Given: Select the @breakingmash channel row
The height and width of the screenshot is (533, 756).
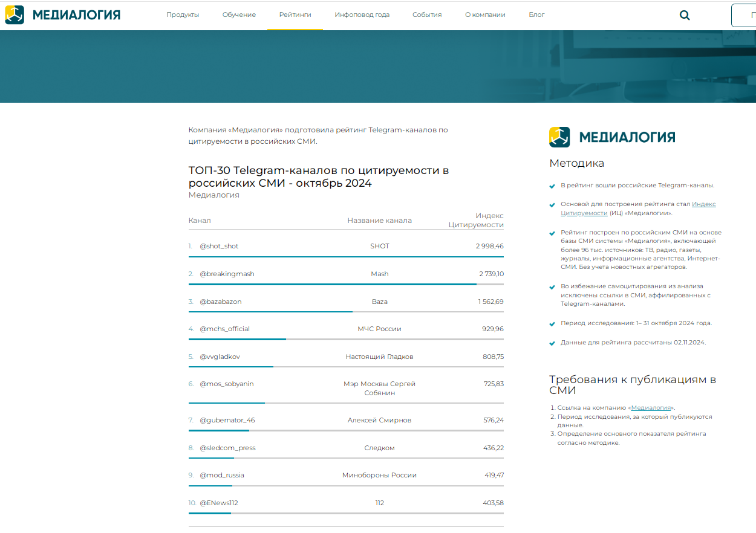Looking at the screenshot, I should [227, 274].
